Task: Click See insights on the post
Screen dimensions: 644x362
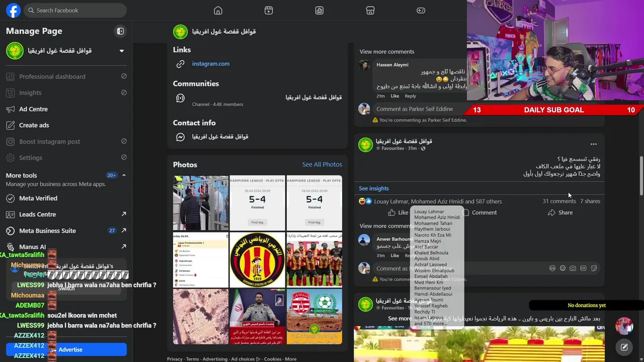Action: [374, 189]
